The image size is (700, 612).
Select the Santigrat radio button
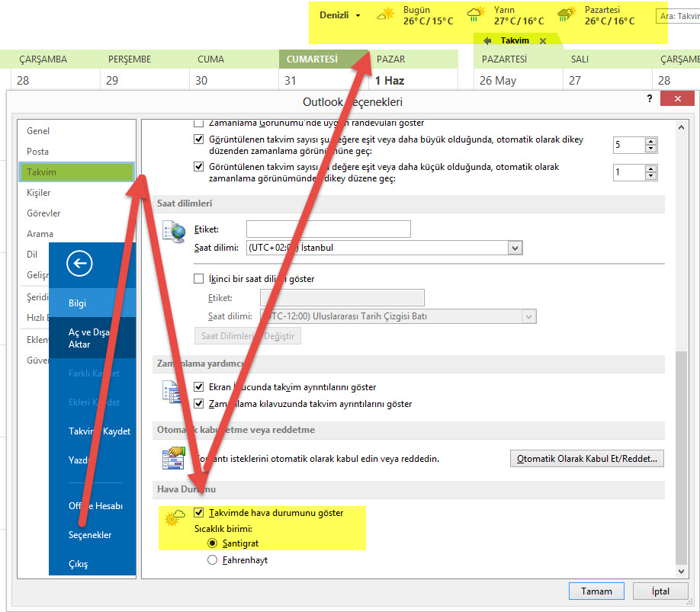(213, 543)
